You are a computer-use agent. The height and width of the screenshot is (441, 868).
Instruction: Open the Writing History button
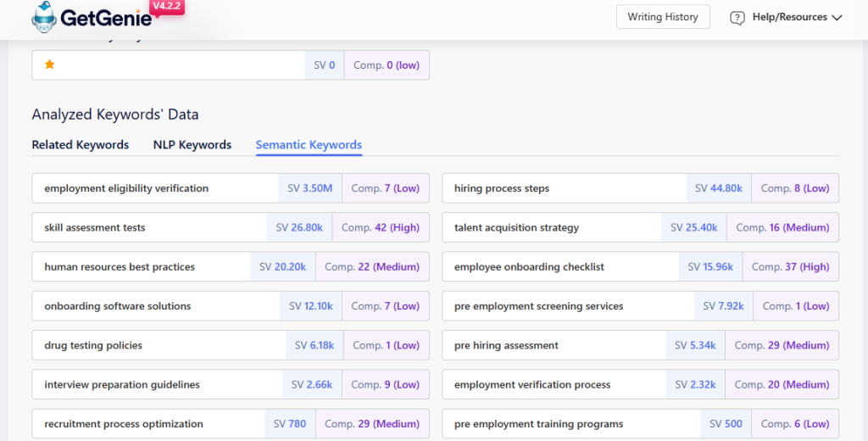coord(662,17)
